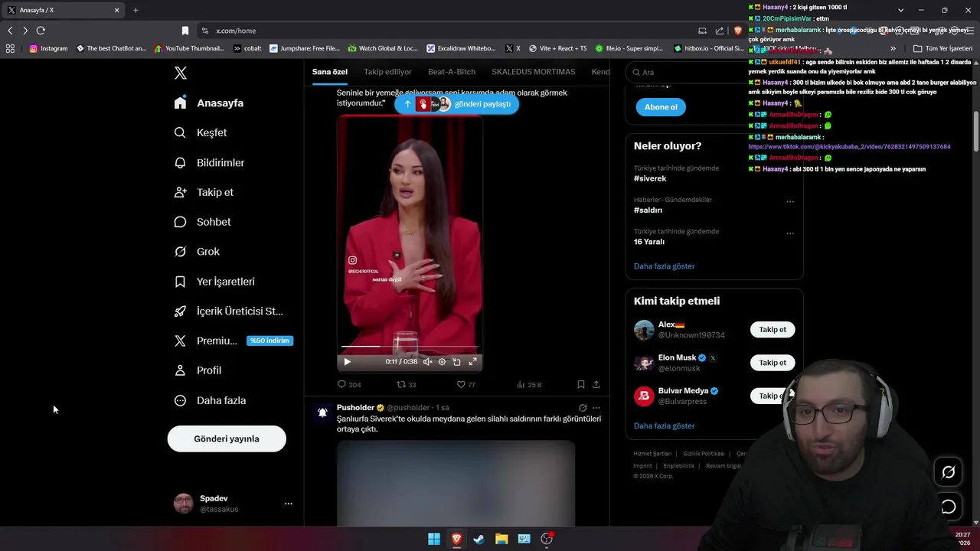Follow Alex with Takip et button
The height and width of the screenshot is (551, 980).
(x=773, y=330)
